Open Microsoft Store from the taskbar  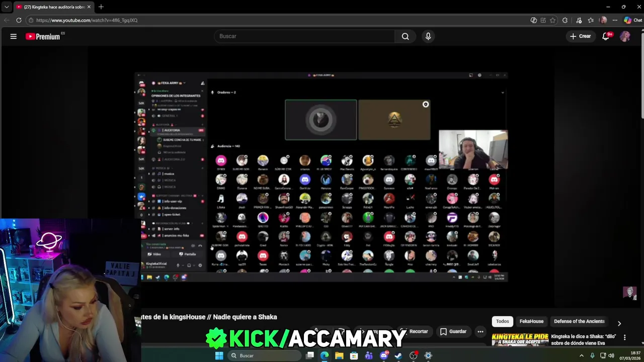click(x=354, y=355)
